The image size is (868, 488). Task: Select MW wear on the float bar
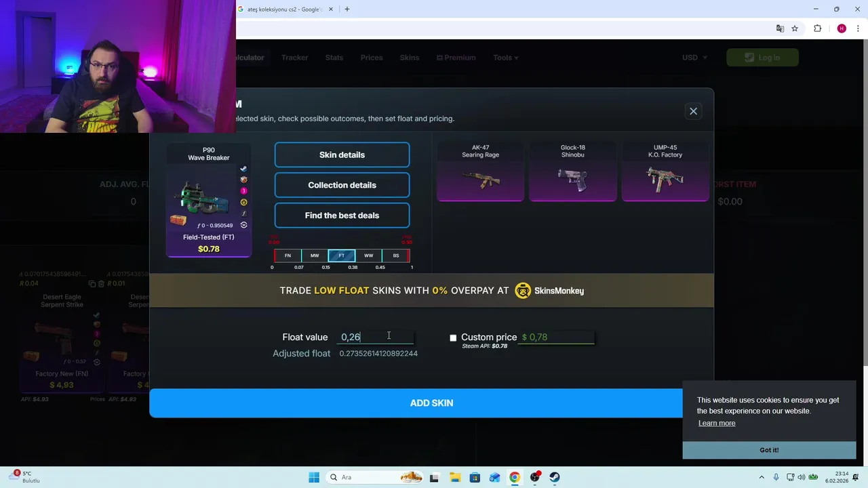(315, 256)
